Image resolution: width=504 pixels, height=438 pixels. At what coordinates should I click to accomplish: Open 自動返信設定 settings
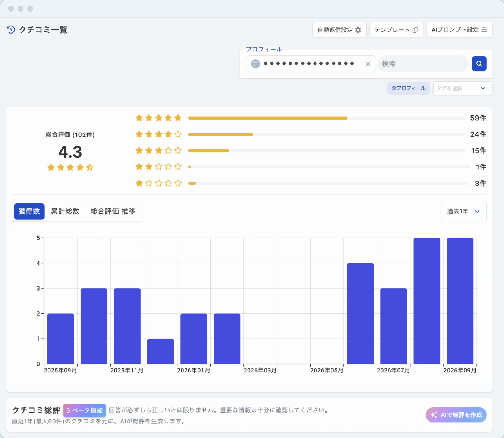click(339, 30)
